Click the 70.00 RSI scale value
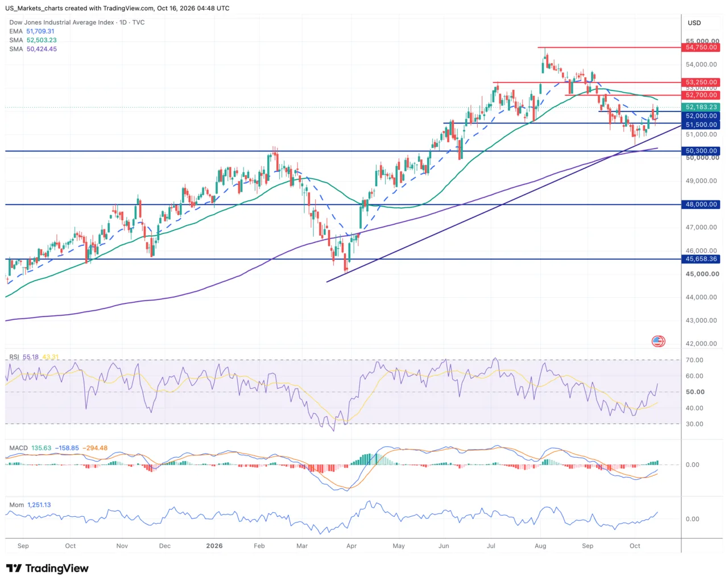The height and width of the screenshot is (584, 728). point(694,360)
